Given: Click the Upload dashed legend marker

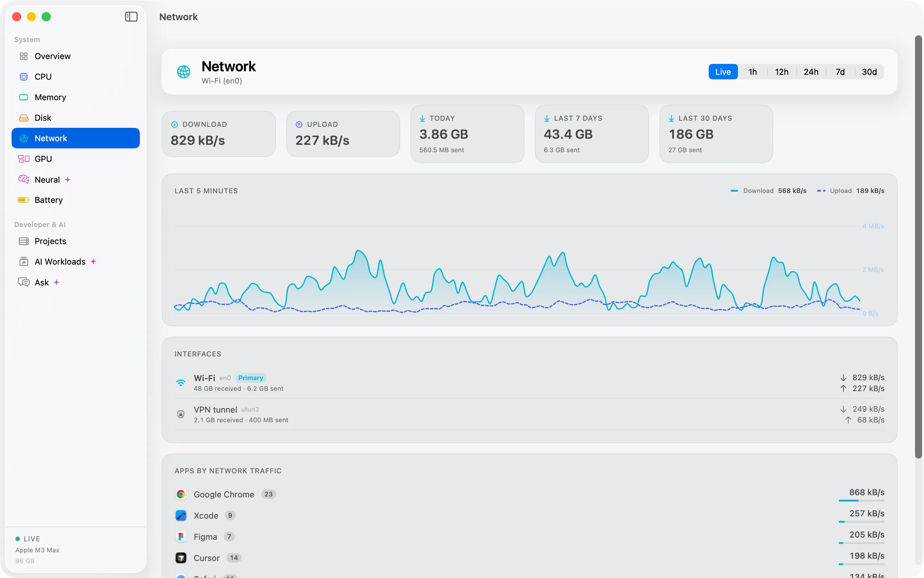Looking at the screenshot, I should (821, 191).
